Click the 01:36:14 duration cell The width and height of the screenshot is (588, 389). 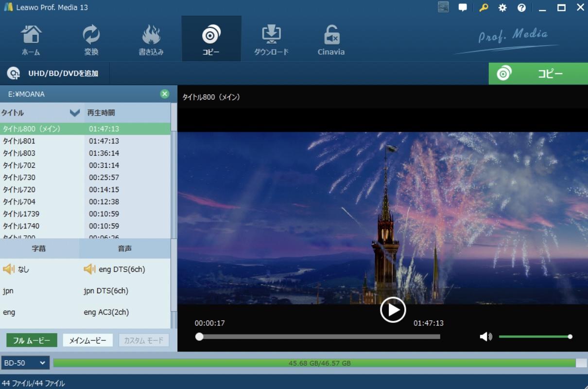[104, 153]
